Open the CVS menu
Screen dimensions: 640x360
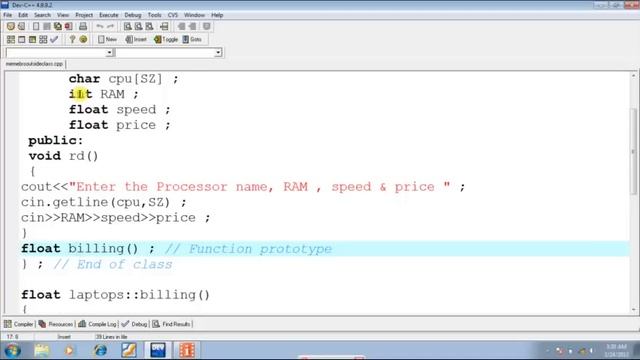[x=173, y=15]
